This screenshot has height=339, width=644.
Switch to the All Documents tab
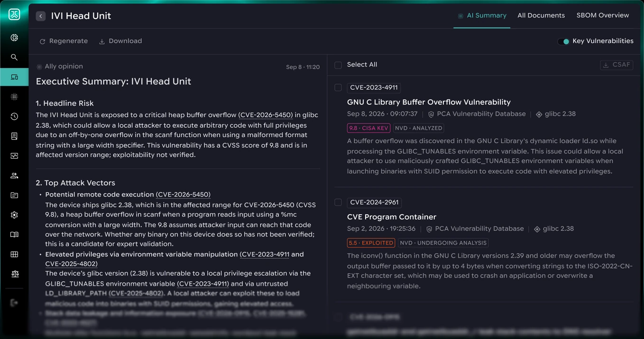point(541,16)
